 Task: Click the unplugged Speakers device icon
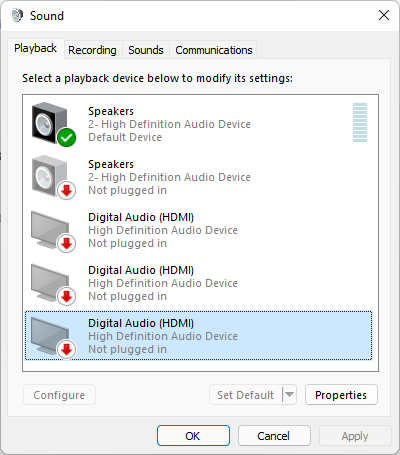[x=53, y=177]
